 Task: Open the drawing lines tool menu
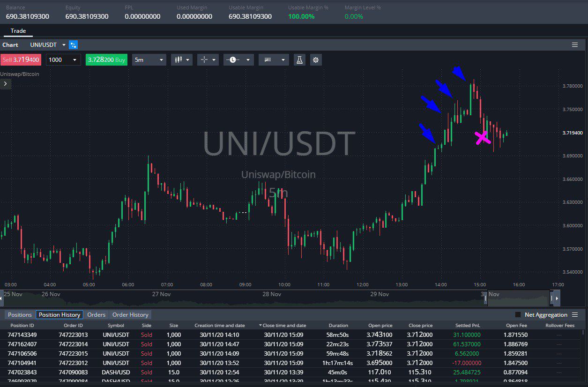tap(274, 60)
